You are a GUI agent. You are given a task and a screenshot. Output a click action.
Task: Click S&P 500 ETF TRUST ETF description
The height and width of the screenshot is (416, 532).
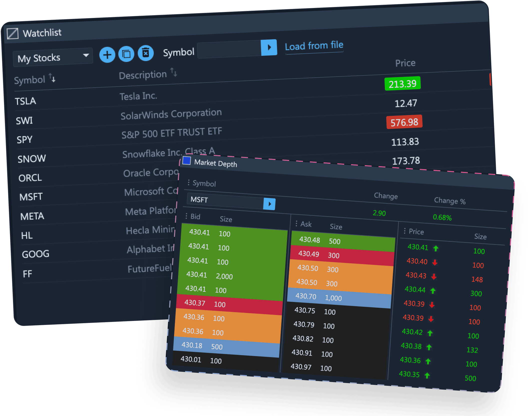click(172, 133)
